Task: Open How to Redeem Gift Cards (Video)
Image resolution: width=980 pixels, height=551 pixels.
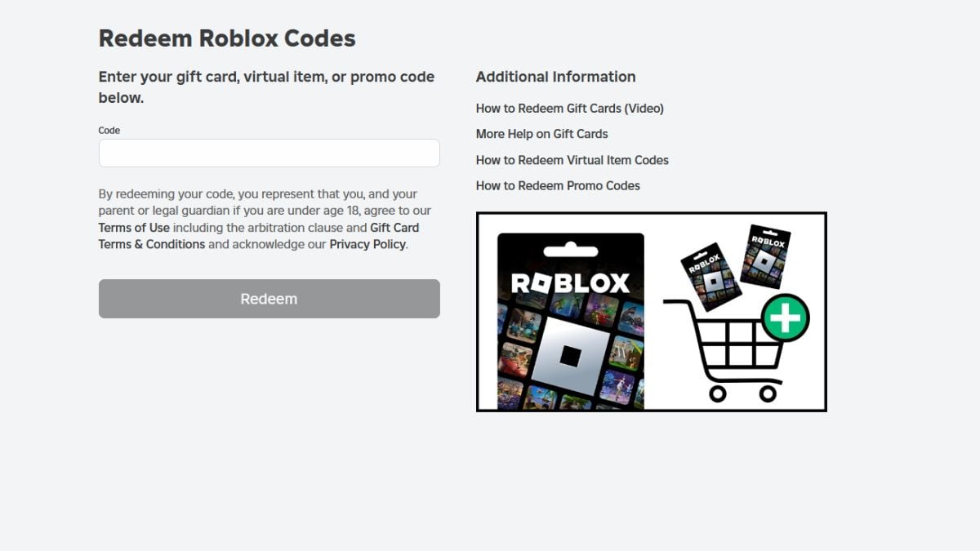Action: click(569, 109)
